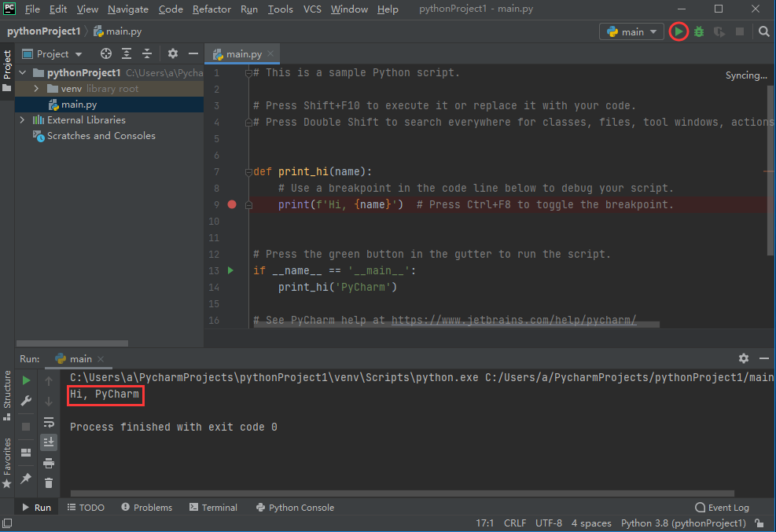Viewport: 776px width, 532px height.
Task: Open the Tools menu
Action: 281,9
